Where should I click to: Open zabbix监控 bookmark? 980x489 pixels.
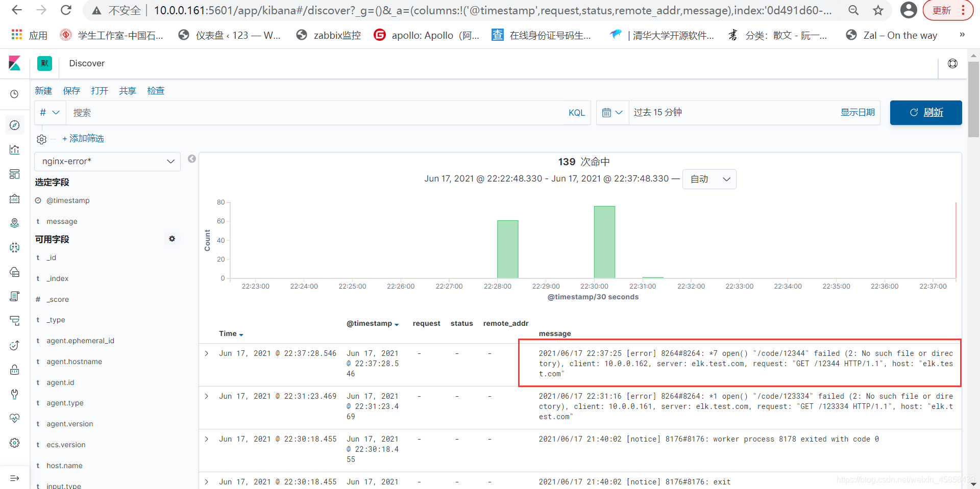329,35
